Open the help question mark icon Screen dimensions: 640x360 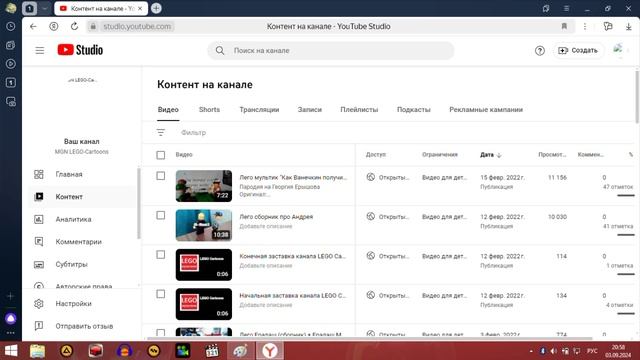(x=540, y=51)
